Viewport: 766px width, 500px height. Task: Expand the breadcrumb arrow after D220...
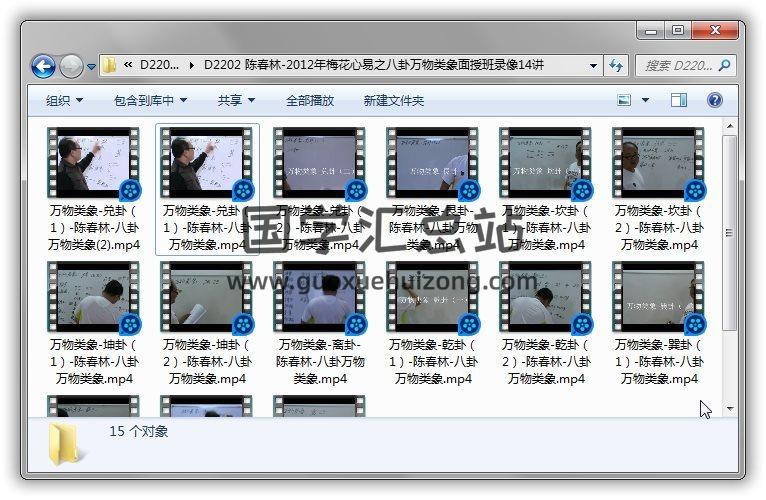(192, 65)
